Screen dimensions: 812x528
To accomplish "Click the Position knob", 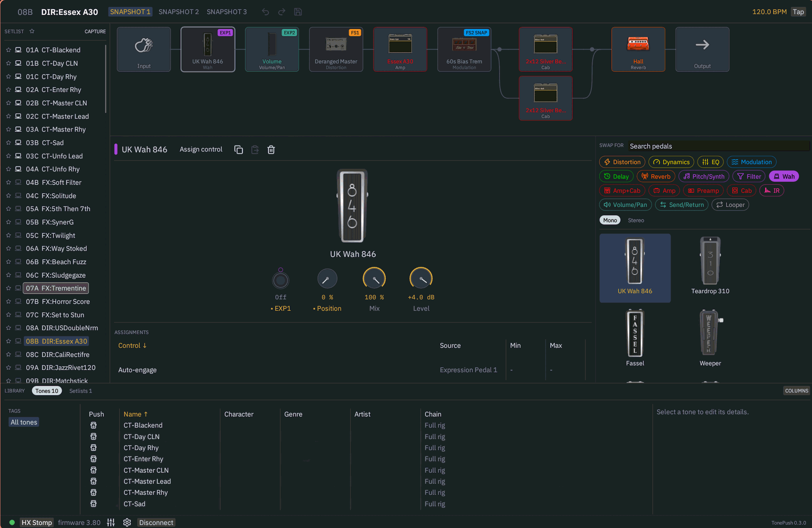I will (327, 279).
